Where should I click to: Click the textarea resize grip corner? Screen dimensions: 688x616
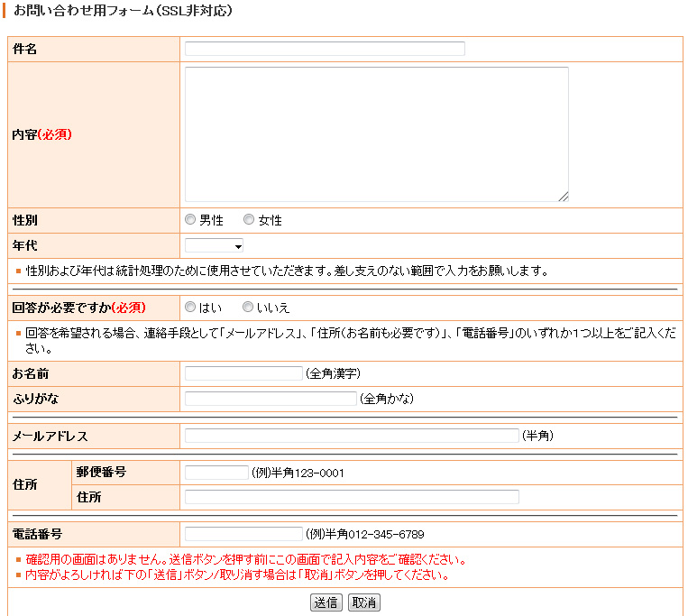click(564, 197)
